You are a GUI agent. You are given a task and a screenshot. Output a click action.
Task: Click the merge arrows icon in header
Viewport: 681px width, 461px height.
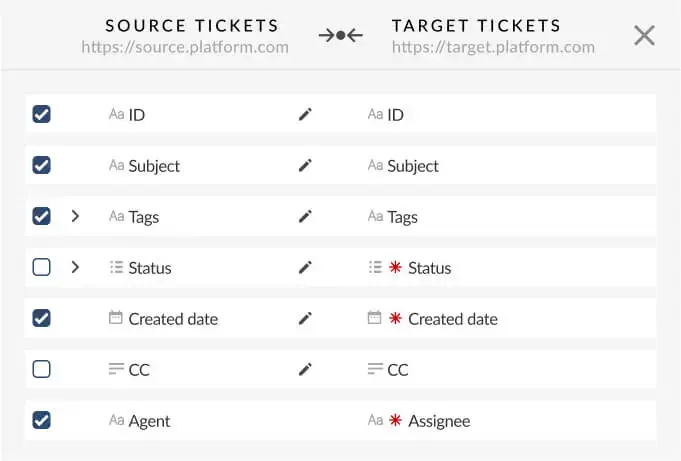340,35
